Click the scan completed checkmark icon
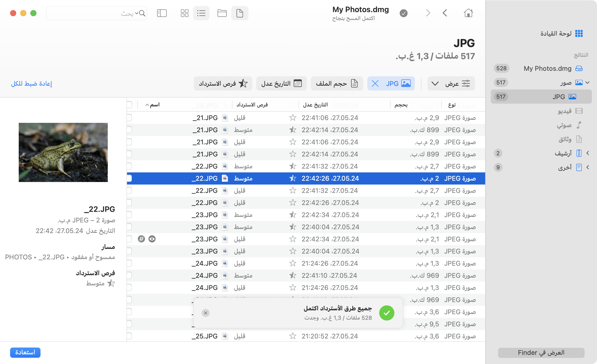 pyautogui.click(x=404, y=13)
